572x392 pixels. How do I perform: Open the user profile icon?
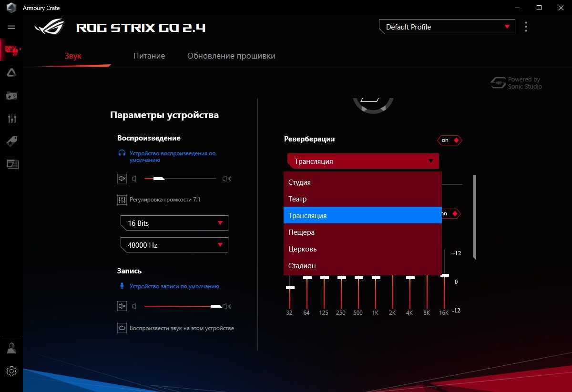[x=11, y=348]
